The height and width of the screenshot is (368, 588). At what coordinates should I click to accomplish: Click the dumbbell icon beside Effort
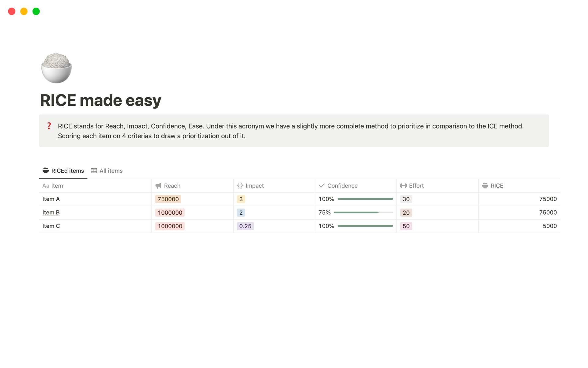(x=403, y=186)
